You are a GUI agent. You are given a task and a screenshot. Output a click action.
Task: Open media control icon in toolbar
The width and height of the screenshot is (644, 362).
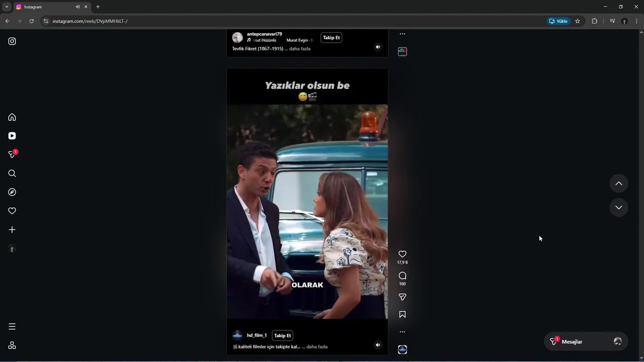[612, 21]
